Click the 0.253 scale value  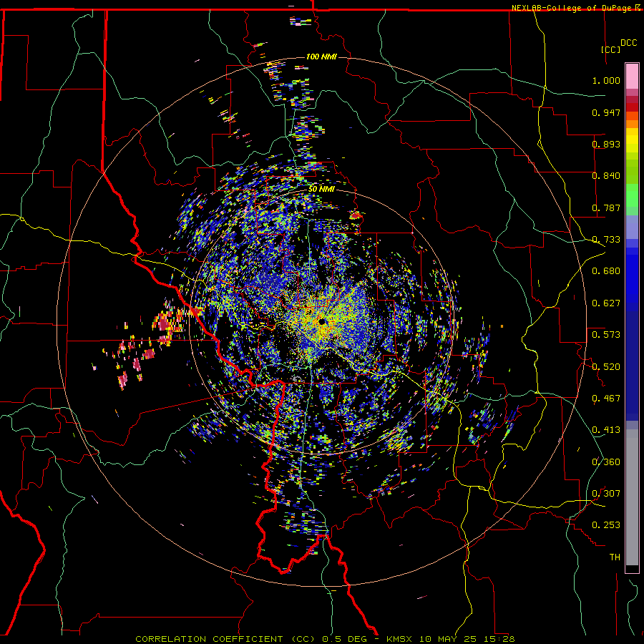(606, 525)
